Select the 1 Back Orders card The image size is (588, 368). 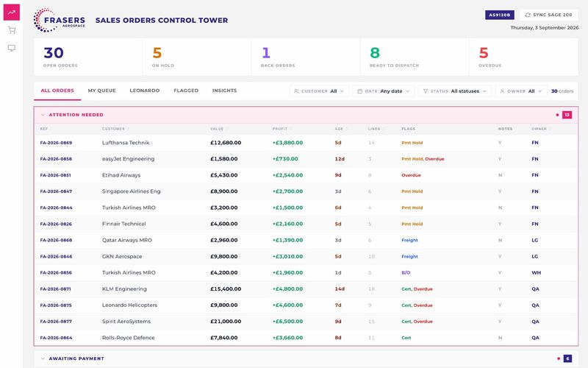[306, 57]
